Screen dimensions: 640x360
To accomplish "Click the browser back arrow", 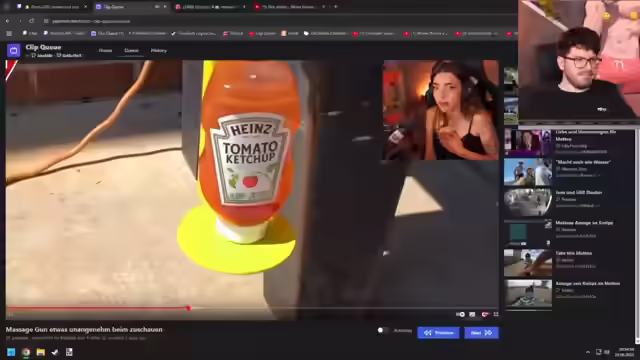I will pyautogui.click(x=8, y=21).
